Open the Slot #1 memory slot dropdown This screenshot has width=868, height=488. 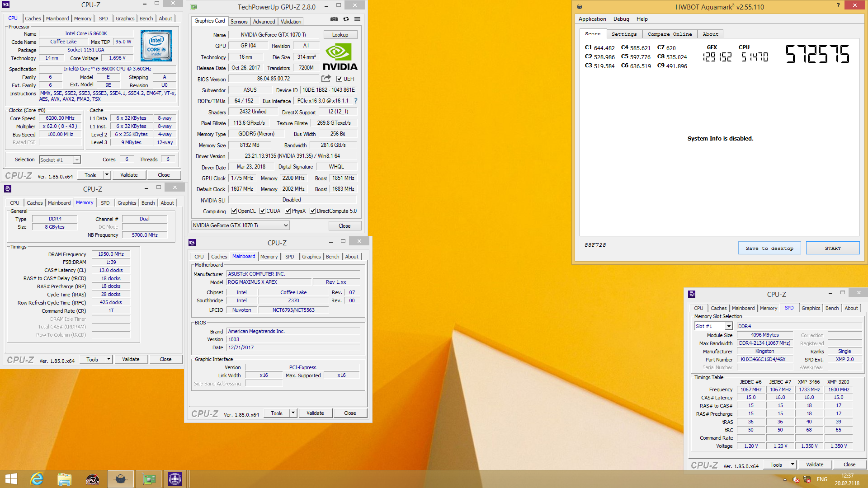[713, 326]
